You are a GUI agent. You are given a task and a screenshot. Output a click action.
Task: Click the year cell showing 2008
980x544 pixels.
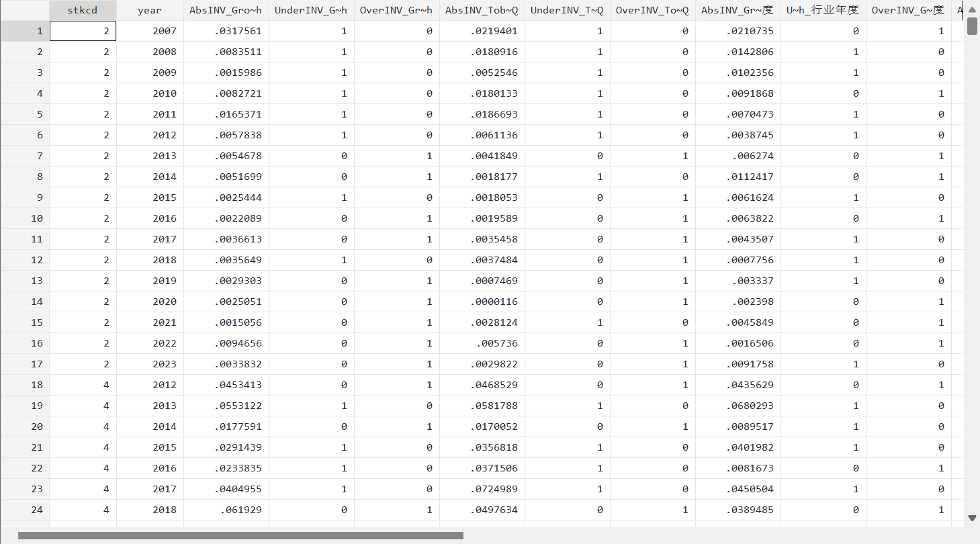pos(150,52)
